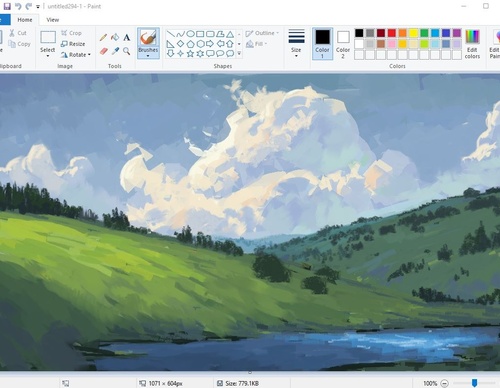Choose the Polygon shape
Viewport: 500px width, 388px height.
tap(220, 34)
